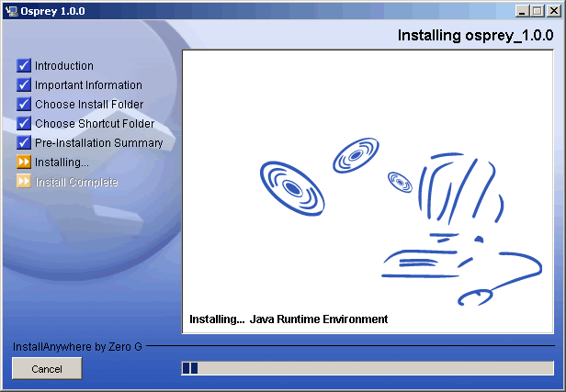Click the checkmark beside Pre-Installation Summary
The width and height of the screenshot is (566, 392).
(24, 143)
